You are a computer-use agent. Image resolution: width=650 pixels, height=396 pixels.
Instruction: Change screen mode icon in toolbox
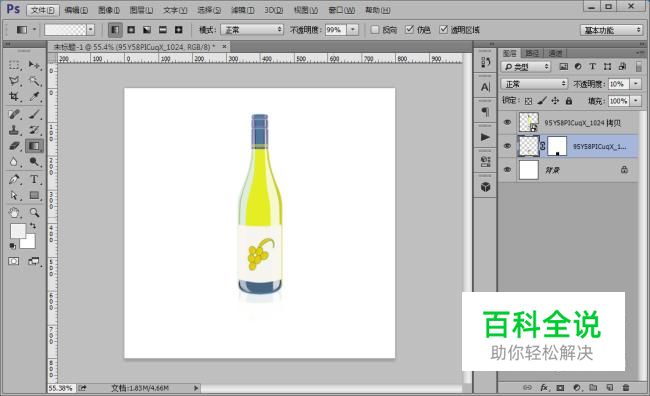tap(34, 261)
